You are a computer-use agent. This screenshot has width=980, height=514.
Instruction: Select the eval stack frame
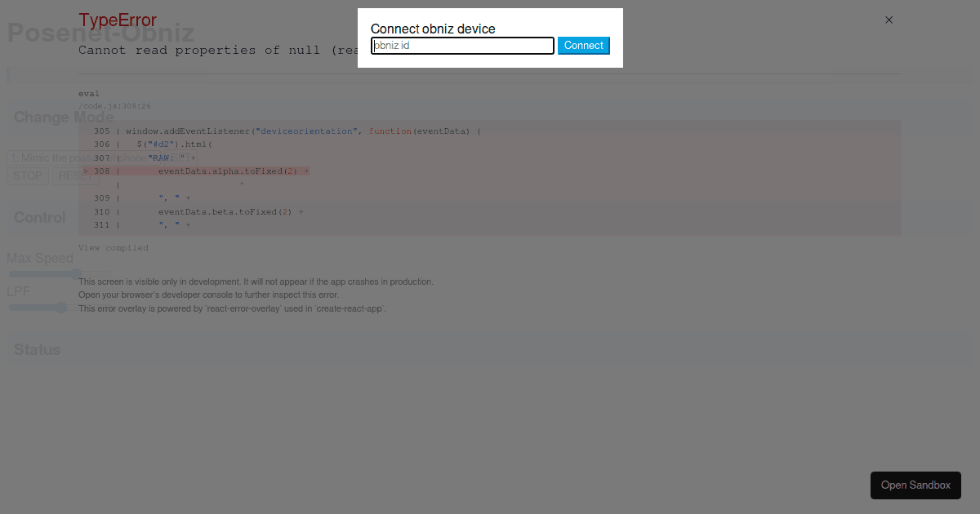pyautogui.click(x=88, y=93)
